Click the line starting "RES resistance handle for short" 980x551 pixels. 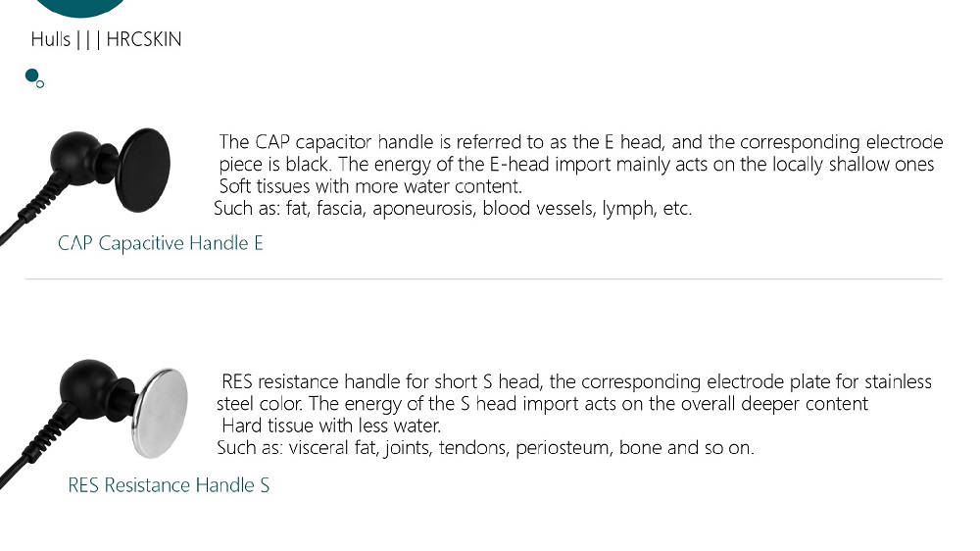576,381
